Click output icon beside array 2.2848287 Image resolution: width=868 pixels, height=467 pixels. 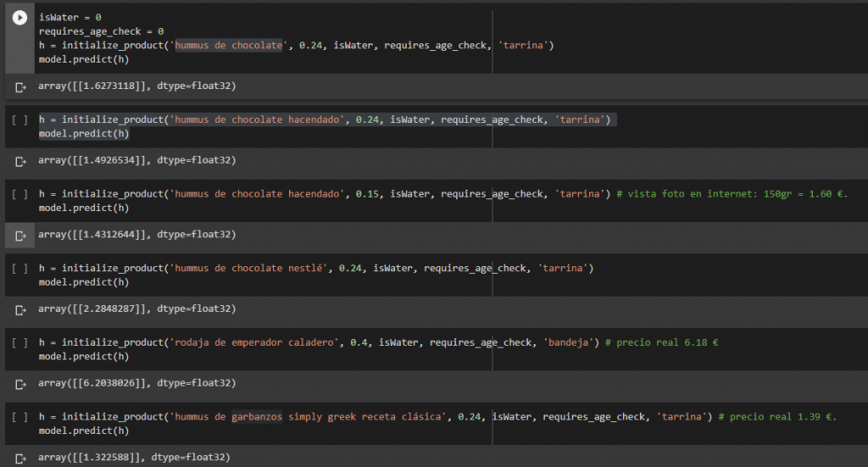[20, 310]
